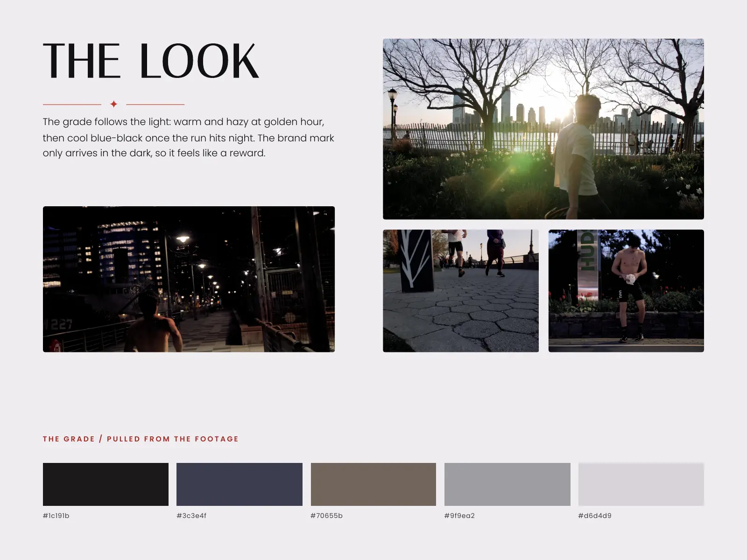Select the #d6d4d9 hex label
This screenshot has height=560, width=747.
pyautogui.click(x=595, y=516)
